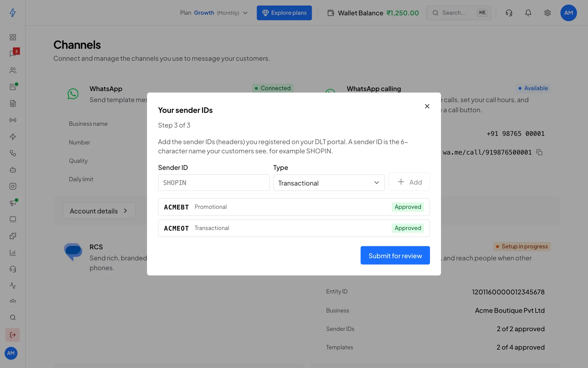
Task: Open the settings gear in top bar
Action: pyautogui.click(x=548, y=13)
